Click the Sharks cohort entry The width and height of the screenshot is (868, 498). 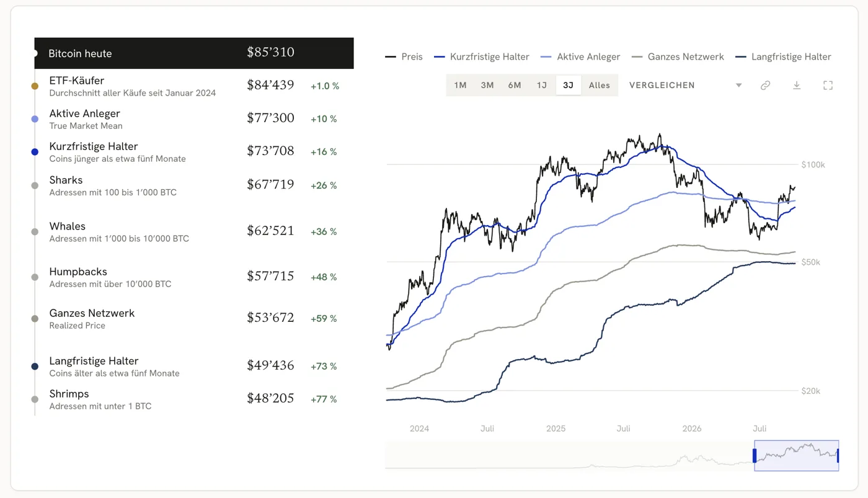tap(194, 185)
